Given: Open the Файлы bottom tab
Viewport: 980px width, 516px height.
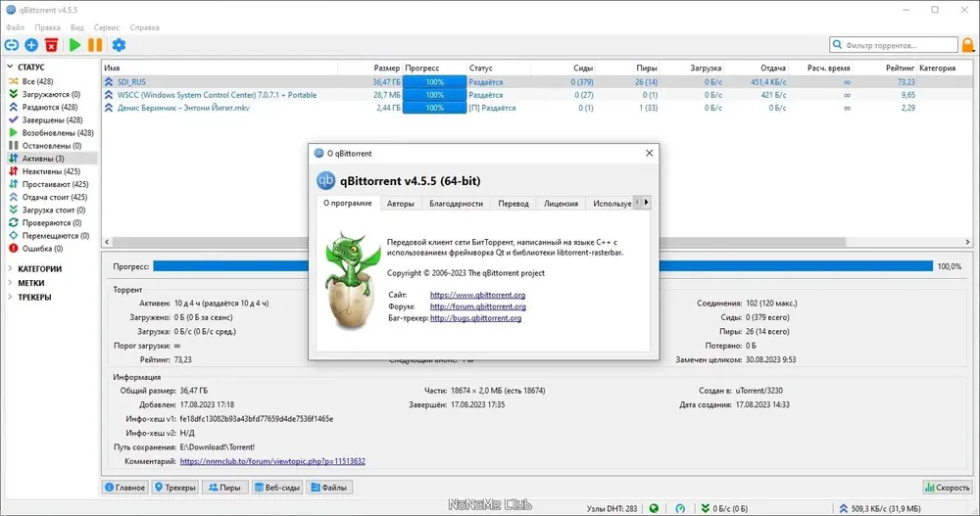Looking at the screenshot, I should (x=329, y=488).
